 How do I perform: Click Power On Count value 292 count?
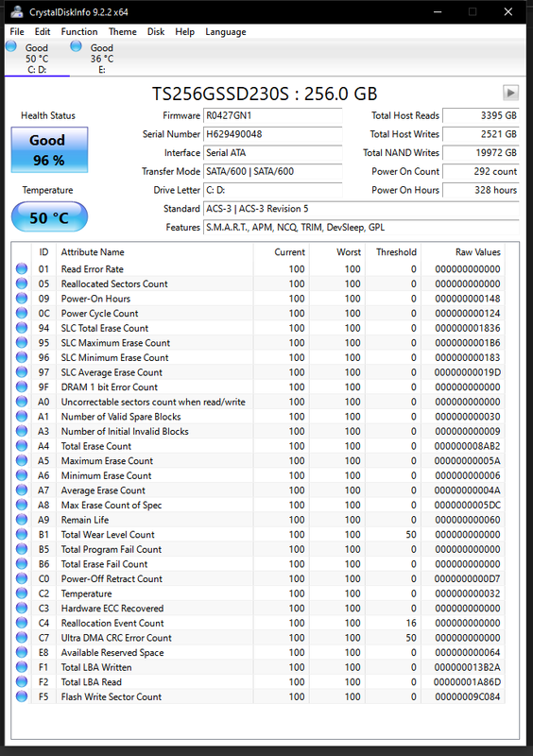pyautogui.click(x=481, y=171)
